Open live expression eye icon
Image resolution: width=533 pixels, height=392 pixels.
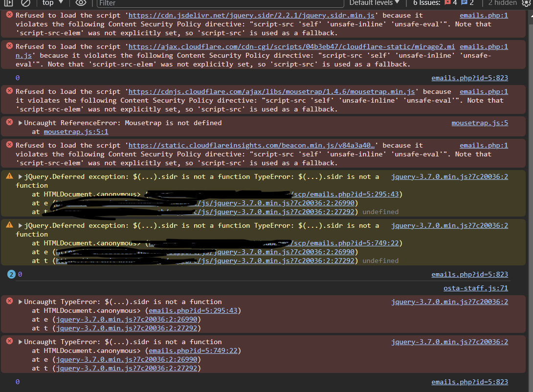80,3
